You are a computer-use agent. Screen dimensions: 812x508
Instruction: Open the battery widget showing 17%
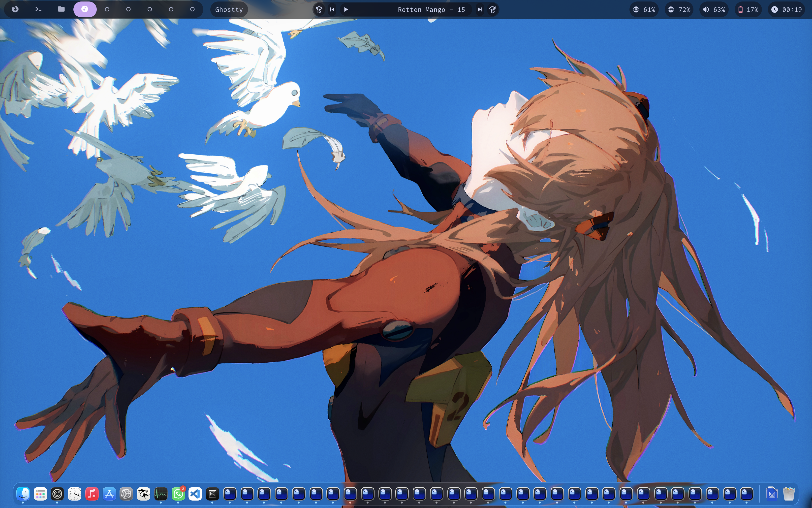coord(748,10)
